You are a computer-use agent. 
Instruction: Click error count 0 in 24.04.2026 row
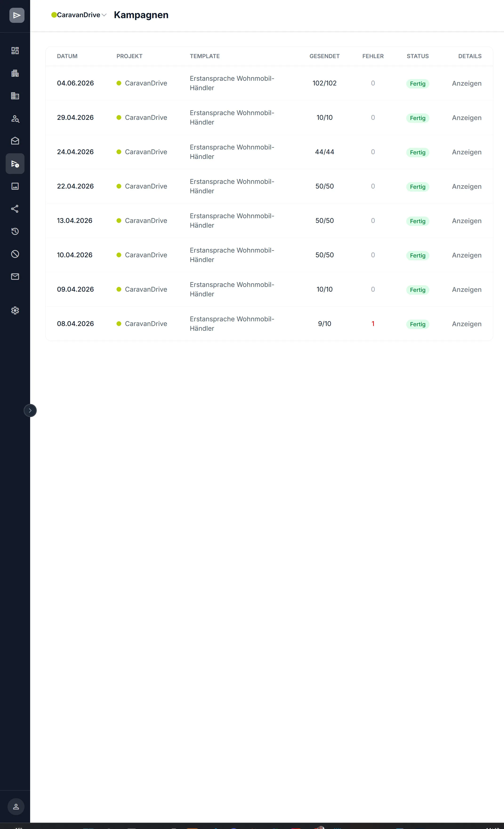click(373, 152)
